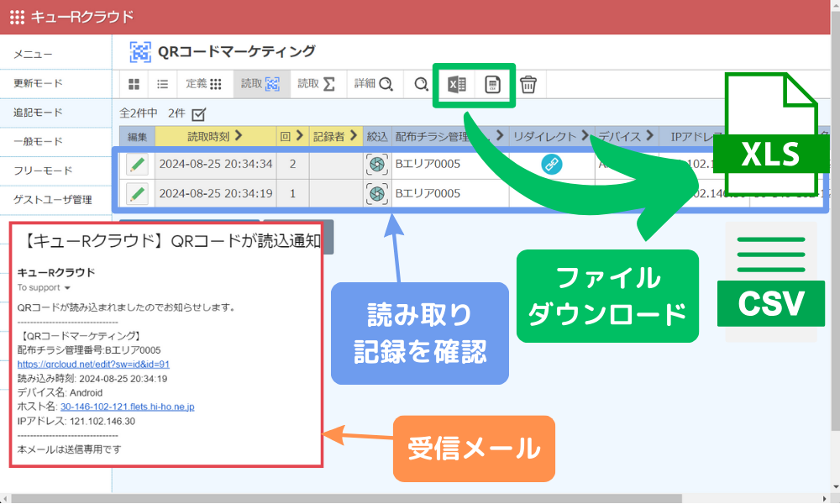Click the 絞込 column header

click(377, 137)
